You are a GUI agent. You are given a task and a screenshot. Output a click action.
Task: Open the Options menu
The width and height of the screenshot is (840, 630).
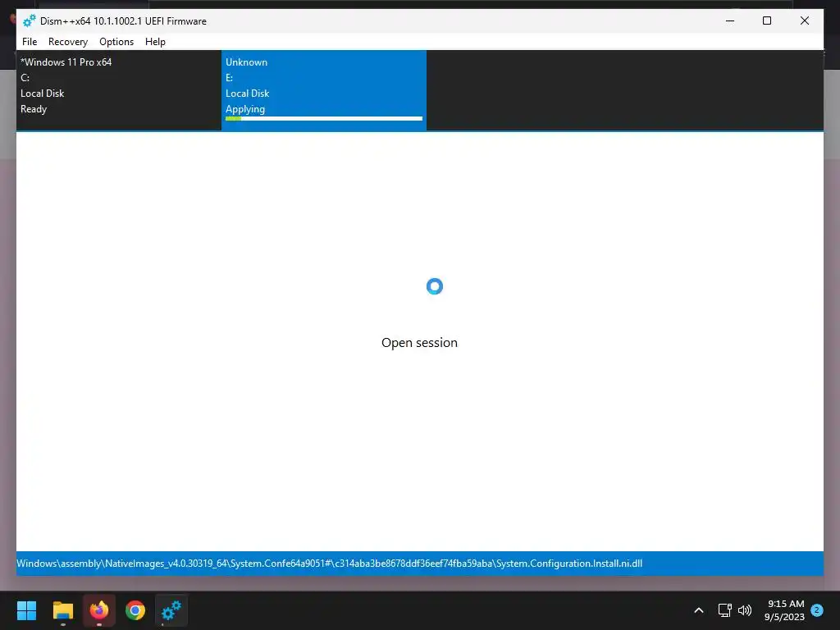point(116,42)
